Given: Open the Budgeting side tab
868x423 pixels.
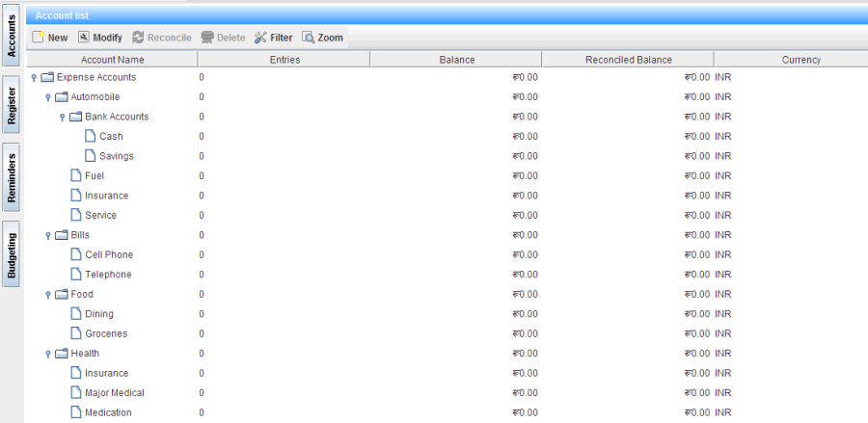Looking at the screenshot, I should pos(11,254).
